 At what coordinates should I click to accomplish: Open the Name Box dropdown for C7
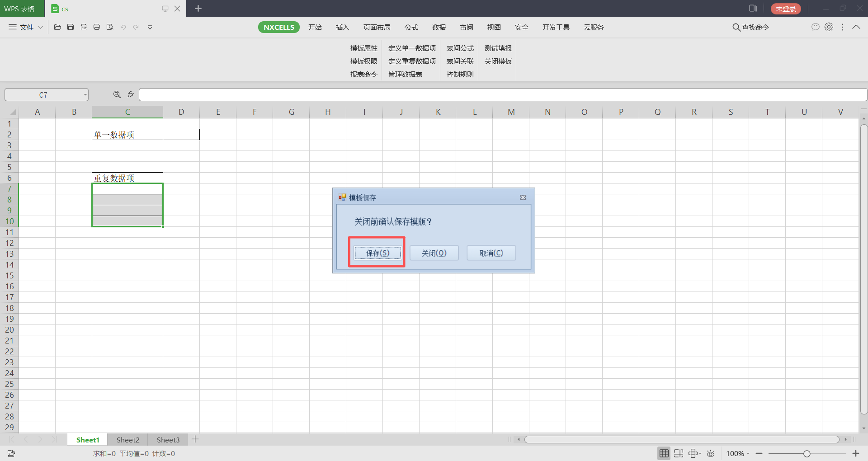click(85, 95)
